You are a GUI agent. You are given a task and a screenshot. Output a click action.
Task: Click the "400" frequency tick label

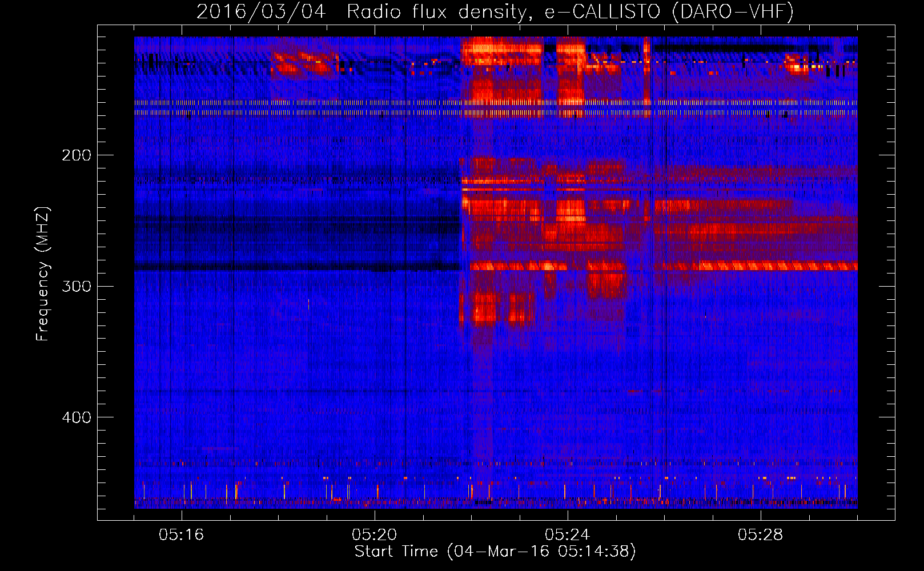77,417
